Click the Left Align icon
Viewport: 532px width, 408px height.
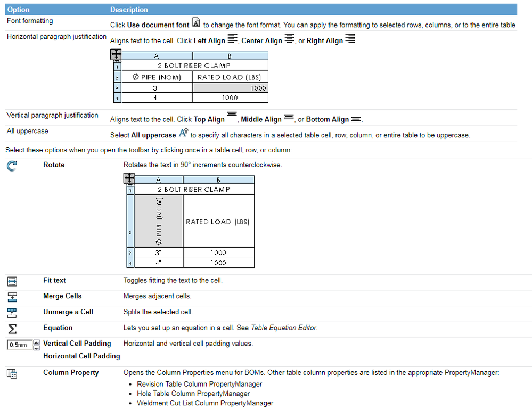click(x=232, y=38)
